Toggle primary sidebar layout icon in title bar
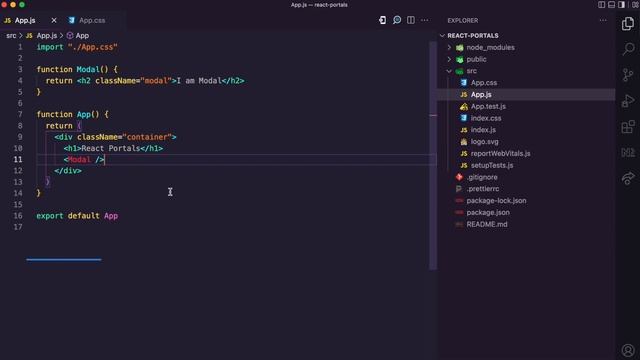Viewport: 640px width, 360px height. pos(602,4)
